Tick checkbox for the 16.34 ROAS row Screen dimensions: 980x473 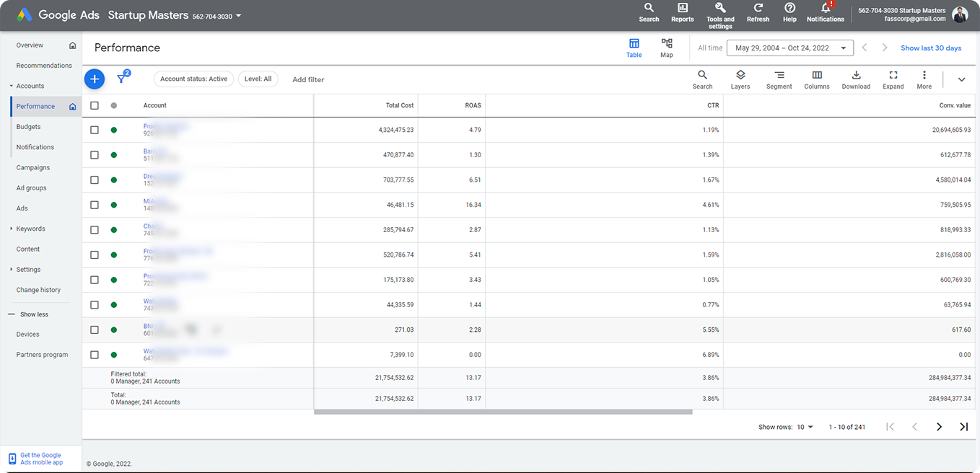coord(95,205)
